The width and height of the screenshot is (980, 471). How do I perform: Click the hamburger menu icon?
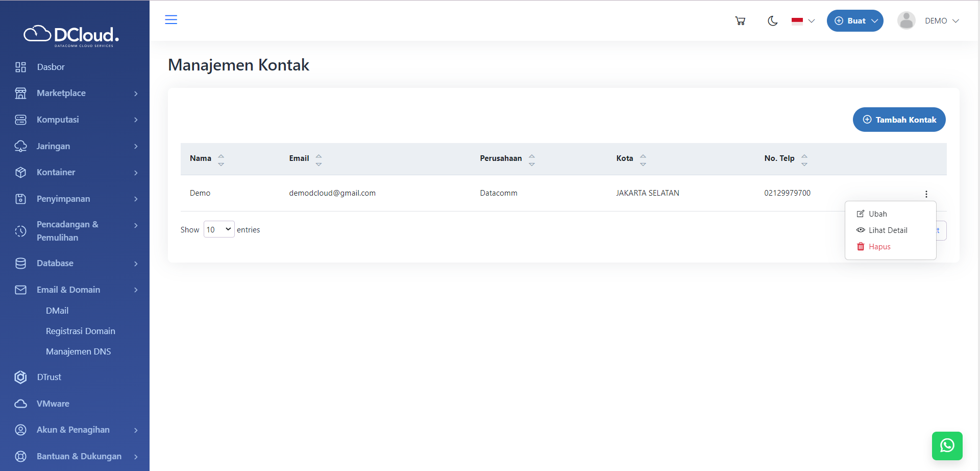coord(171,20)
